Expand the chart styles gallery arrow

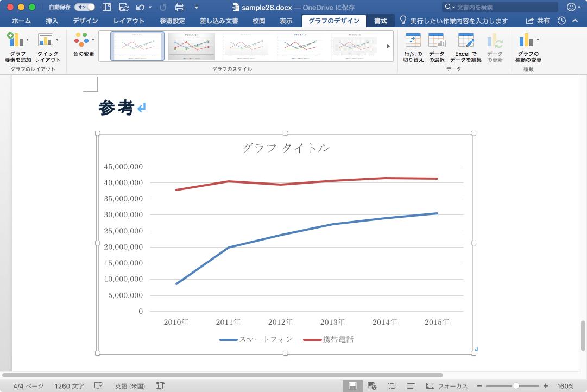388,46
